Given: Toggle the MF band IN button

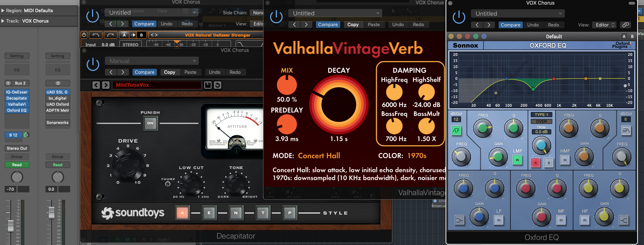Looking at the screenshot, I should point(561,220).
